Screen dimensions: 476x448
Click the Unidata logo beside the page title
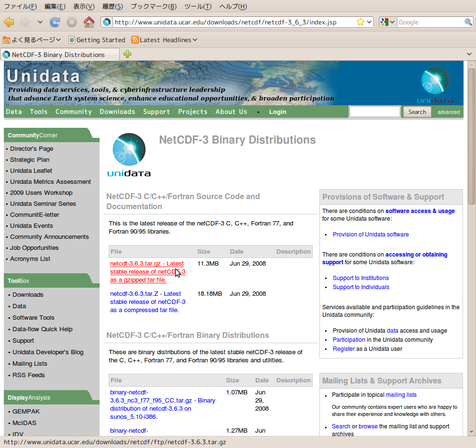click(129, 155)
